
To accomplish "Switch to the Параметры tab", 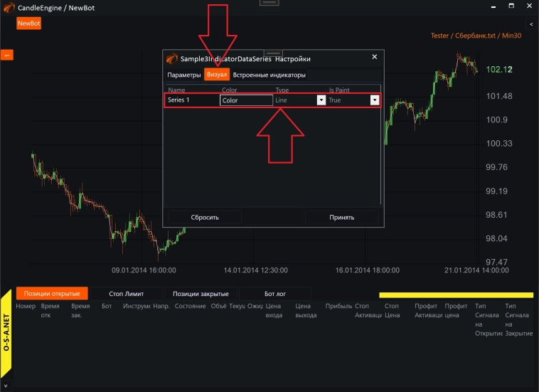I will click(184, 75).
